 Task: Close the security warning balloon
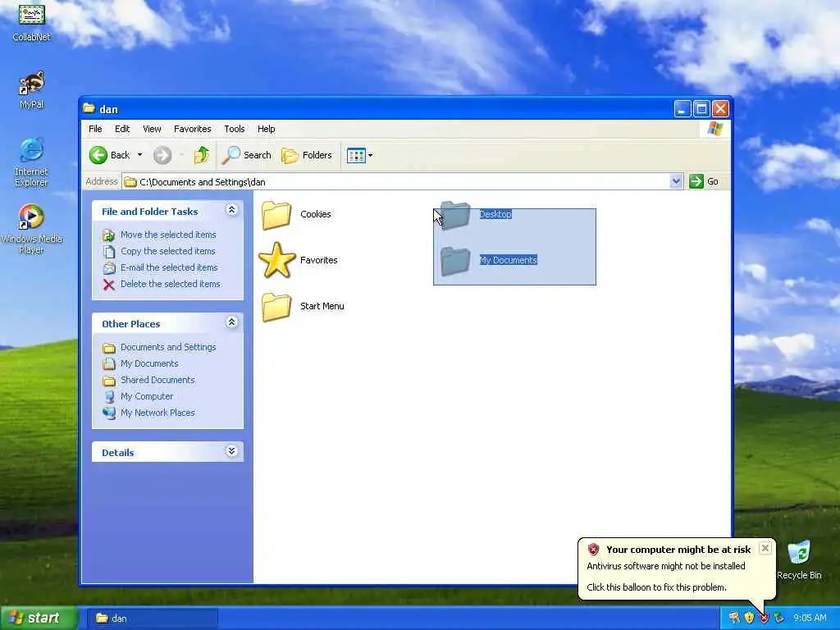765,548
